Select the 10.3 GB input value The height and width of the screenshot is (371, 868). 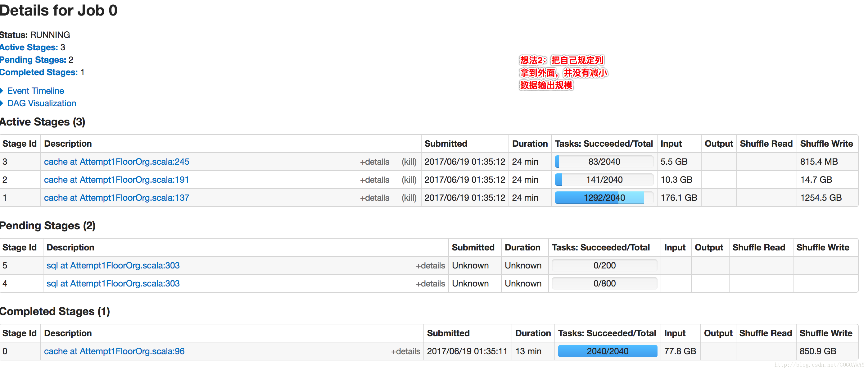point(676,180)
